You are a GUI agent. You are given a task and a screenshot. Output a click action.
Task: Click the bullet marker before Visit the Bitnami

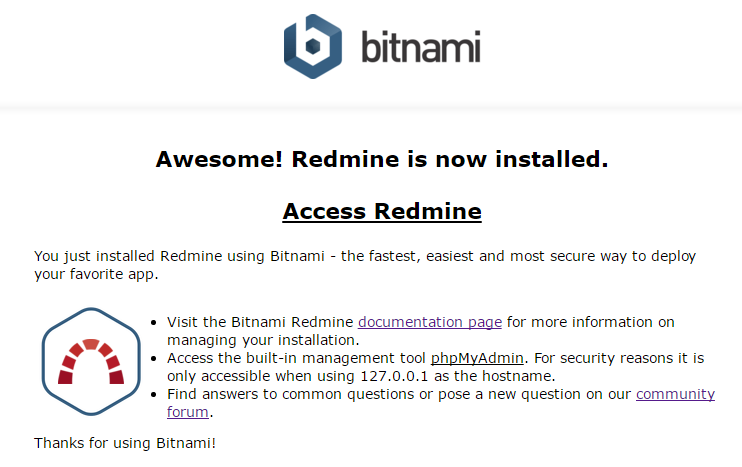(153, 323)
